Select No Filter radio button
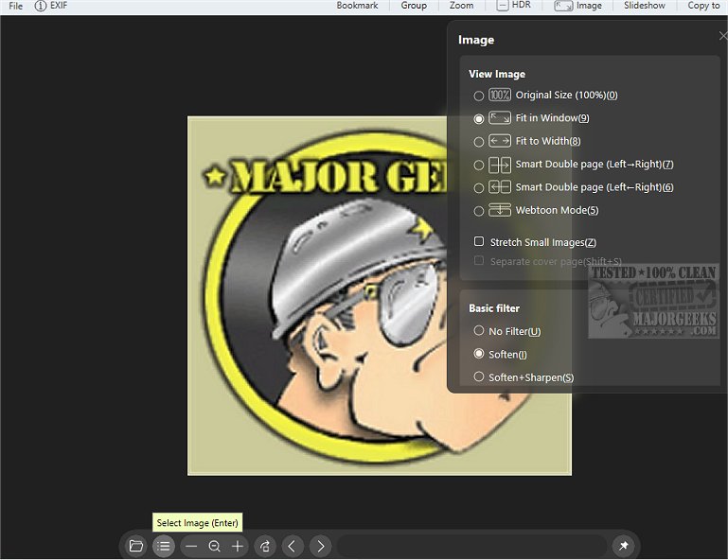The width and height of the screenshot is (728, 560). (x=479, y=330)
